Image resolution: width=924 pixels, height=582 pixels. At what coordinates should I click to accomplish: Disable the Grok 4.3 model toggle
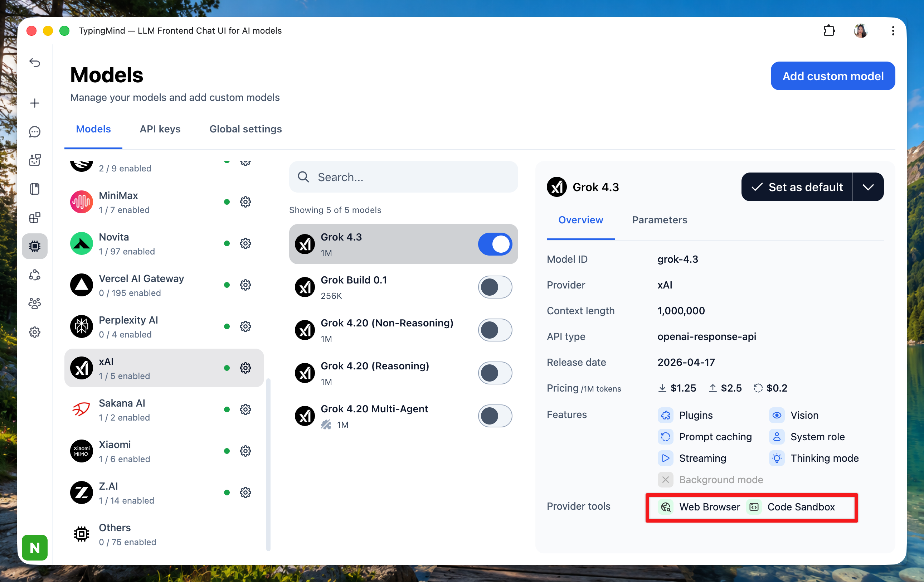pyautogui.click(x=495, y=244)
